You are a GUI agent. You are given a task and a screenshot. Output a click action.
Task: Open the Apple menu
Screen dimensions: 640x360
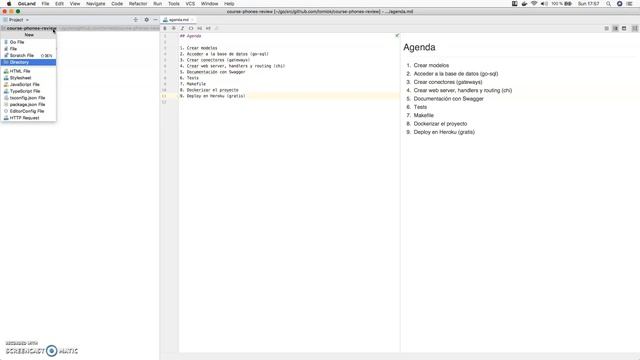(9, 4)
